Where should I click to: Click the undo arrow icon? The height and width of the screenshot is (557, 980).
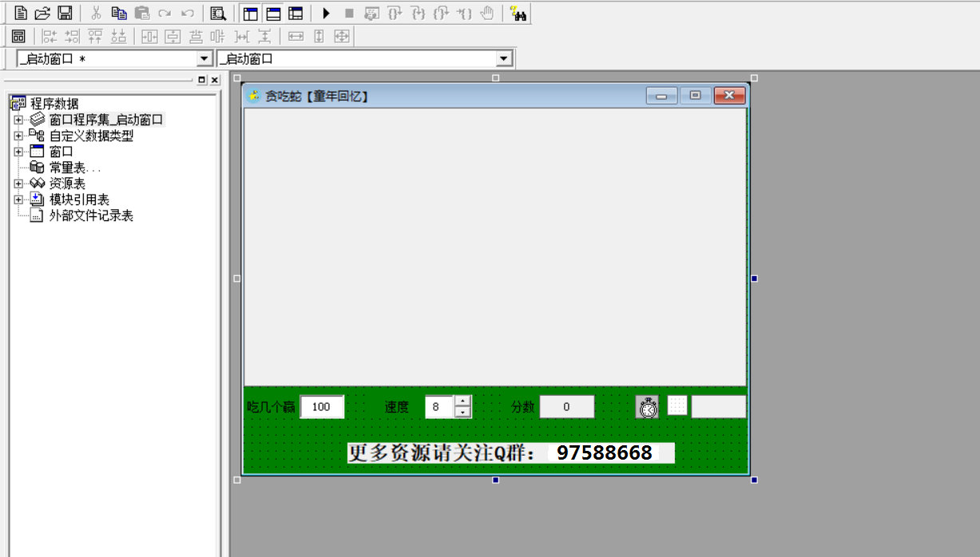[x=188, y=13]
